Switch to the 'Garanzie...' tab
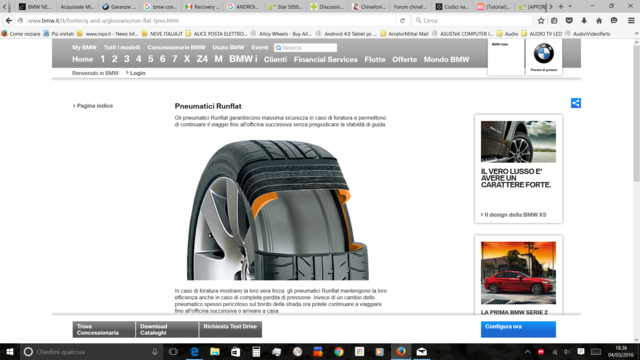This screenshot has width=640, height=360. (x=119, y=7)
